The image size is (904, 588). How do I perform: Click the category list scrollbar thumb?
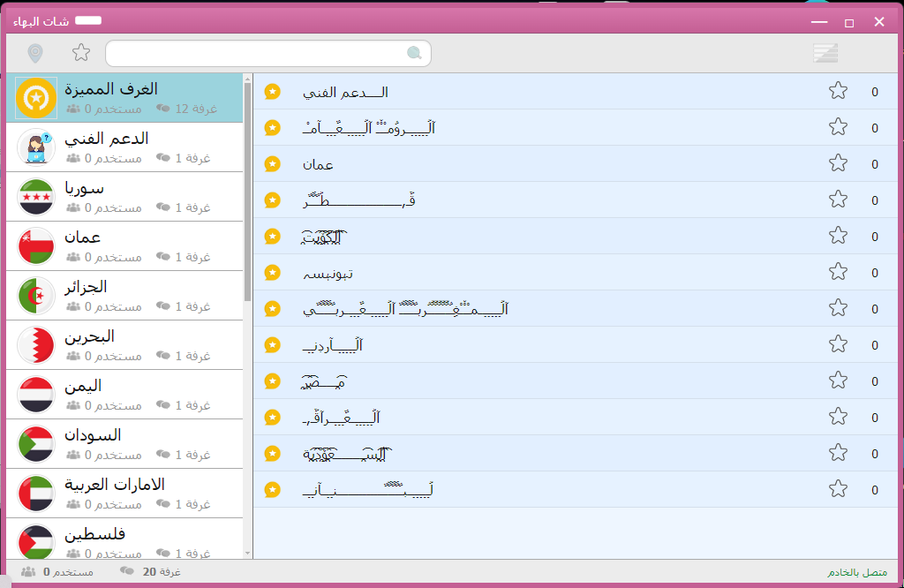coord(248,192)
